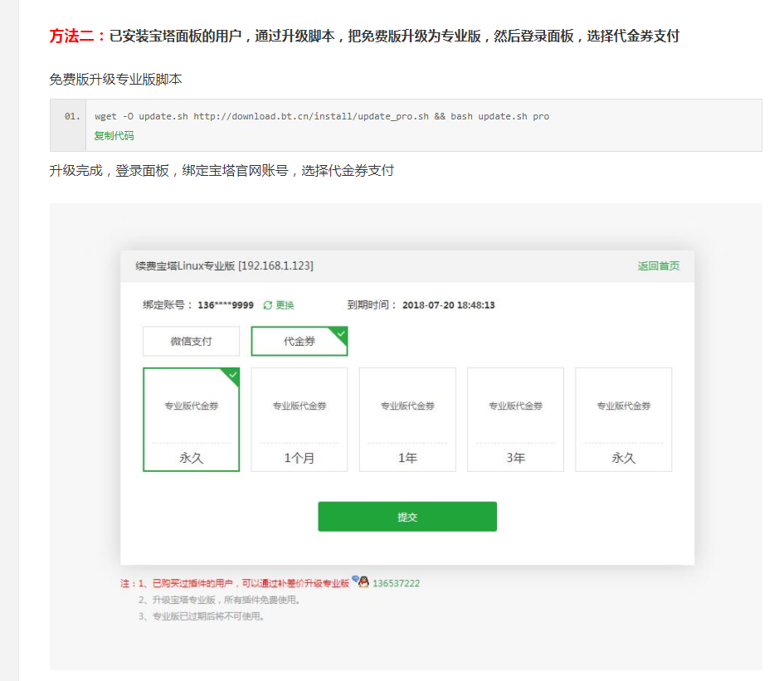
Task: Click the expiry time 2018-07-20 18:48:13
Action: click(x=449, y=305)
